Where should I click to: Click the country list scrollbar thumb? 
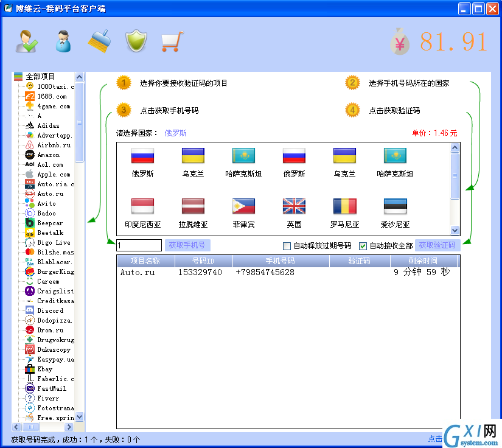[455, 176]
